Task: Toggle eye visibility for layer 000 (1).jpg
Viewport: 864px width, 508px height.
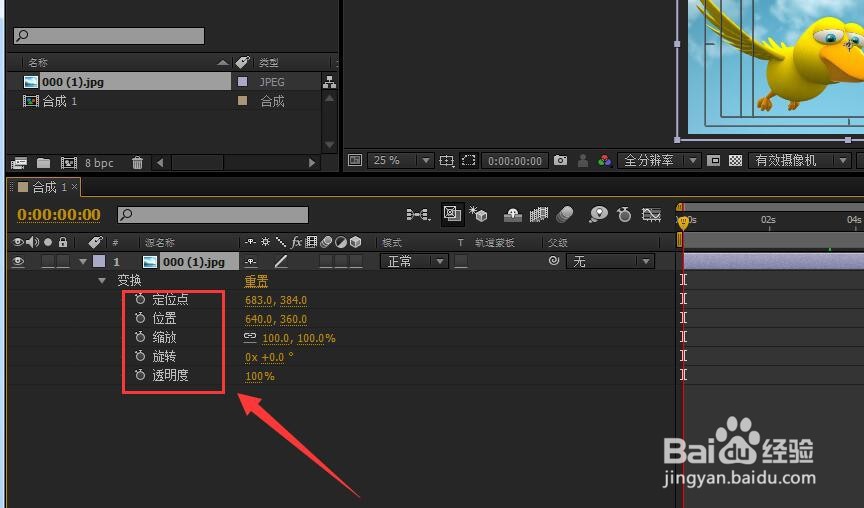Action: [18, 261]
